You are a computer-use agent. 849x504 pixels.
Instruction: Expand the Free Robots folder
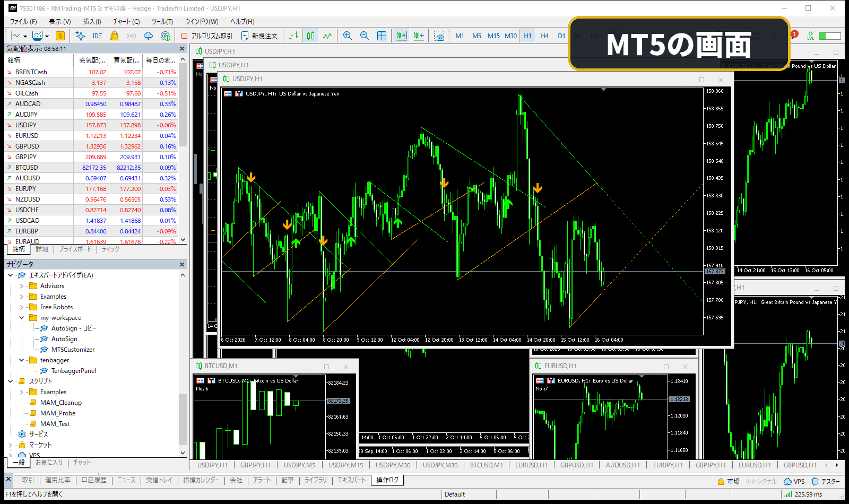pyautogui.click(x=22, y=307)
